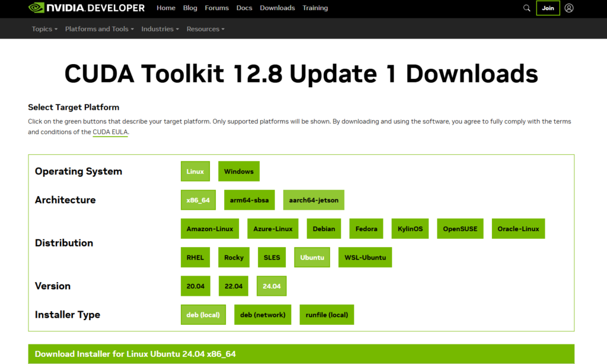Screen dimensions: 607x364
Task: Choose x86_64 architecture
Action: 198,200
